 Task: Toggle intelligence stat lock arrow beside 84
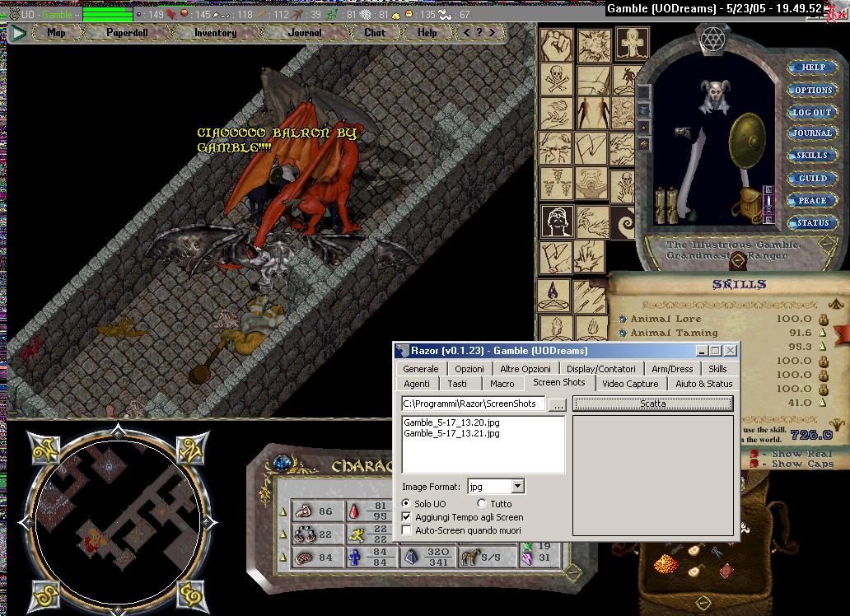click(x=283, y=557)
